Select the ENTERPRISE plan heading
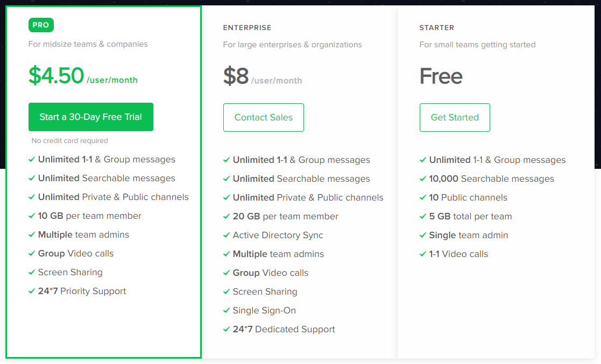The width and height of the screenshot is (601, 364). click(x=247, y=27)
